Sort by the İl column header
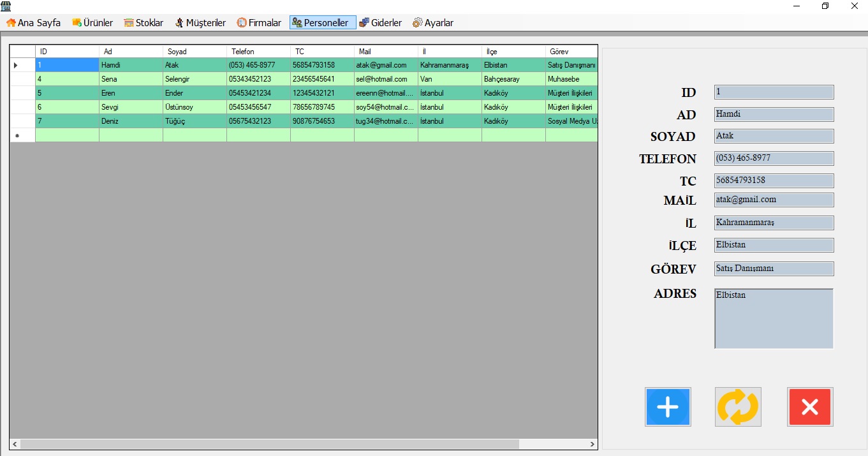The width and height of the screenshot is (868, 456). [450, 51]
